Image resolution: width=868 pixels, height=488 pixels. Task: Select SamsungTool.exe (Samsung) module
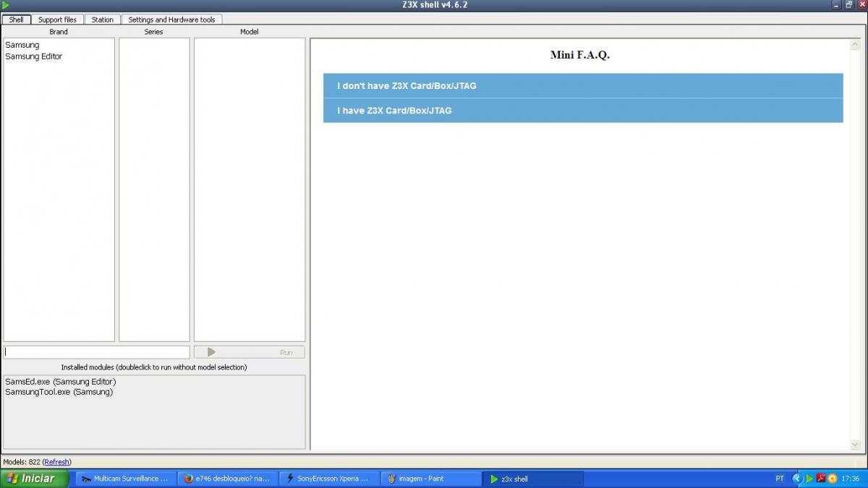[x=59, y=392]
